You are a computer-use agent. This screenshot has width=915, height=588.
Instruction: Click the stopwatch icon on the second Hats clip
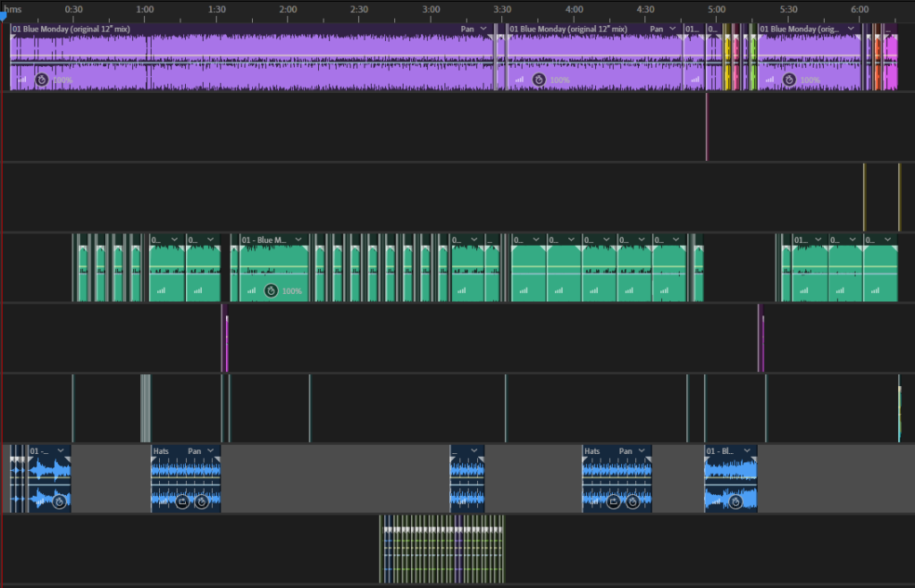pyautogui.click(x=633, y=502)
